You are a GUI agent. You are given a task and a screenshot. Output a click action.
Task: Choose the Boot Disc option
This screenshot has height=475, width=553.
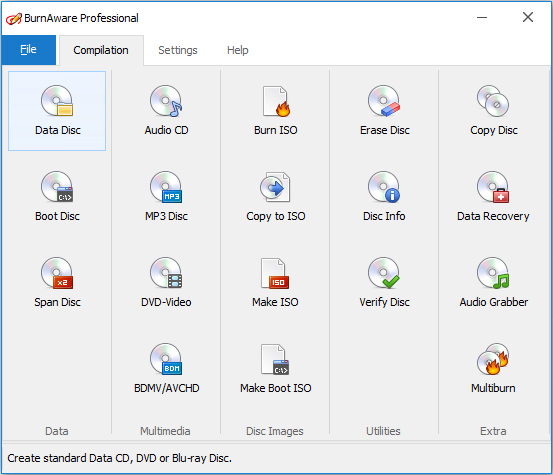57,197
